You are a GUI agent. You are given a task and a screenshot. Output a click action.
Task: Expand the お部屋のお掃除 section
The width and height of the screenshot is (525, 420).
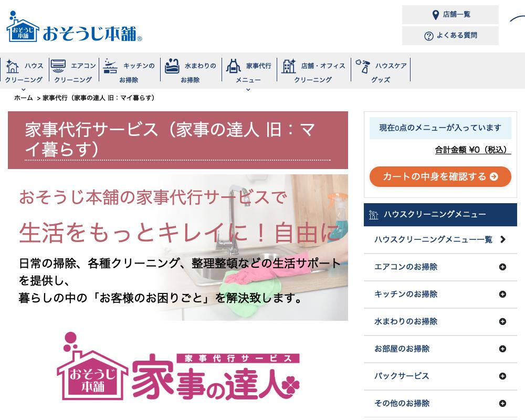tap(502, 349)
